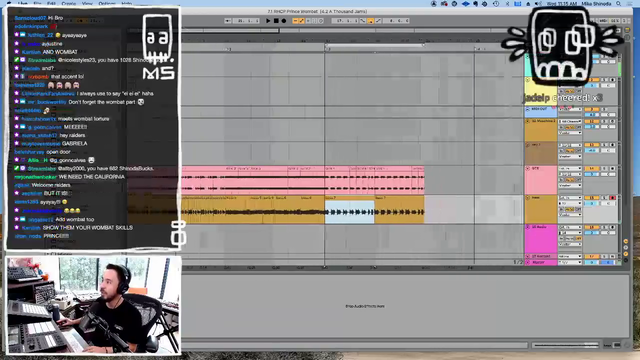Image resolution: width=640 pixels, height=360 pixels.
Task: Click the Maschine 2 track monitor Auto button
Action: (571, 127)
